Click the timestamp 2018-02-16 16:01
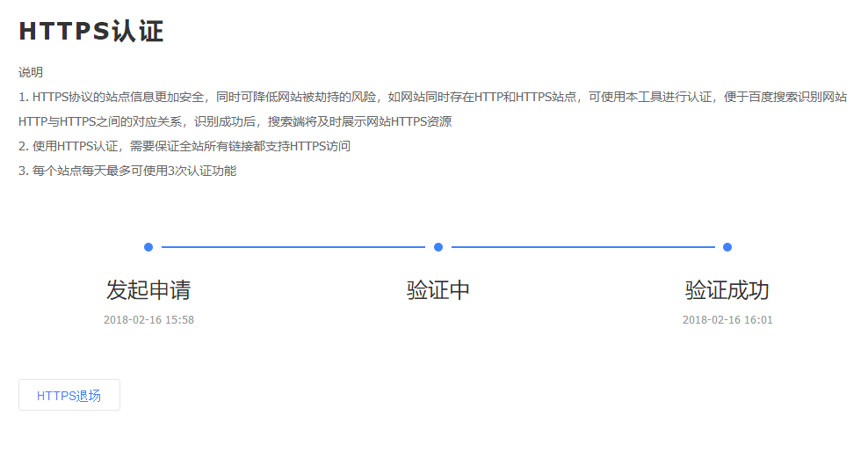 pos(727,319)
